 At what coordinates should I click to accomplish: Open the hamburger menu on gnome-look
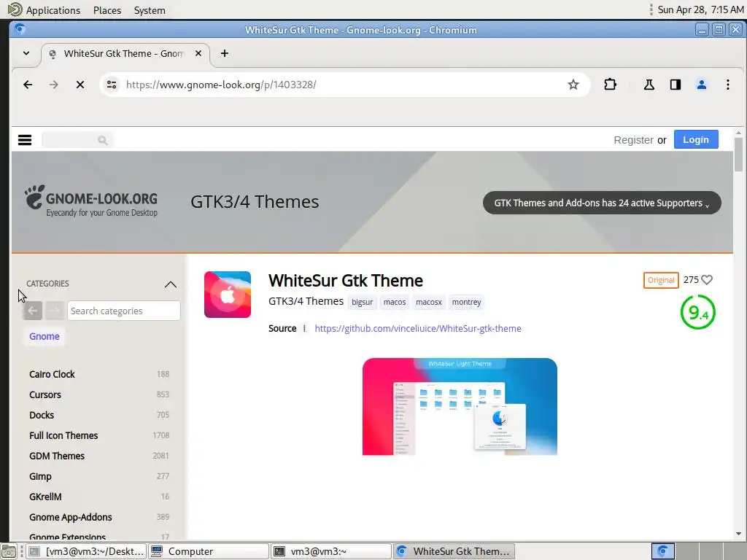click(25, 140)
